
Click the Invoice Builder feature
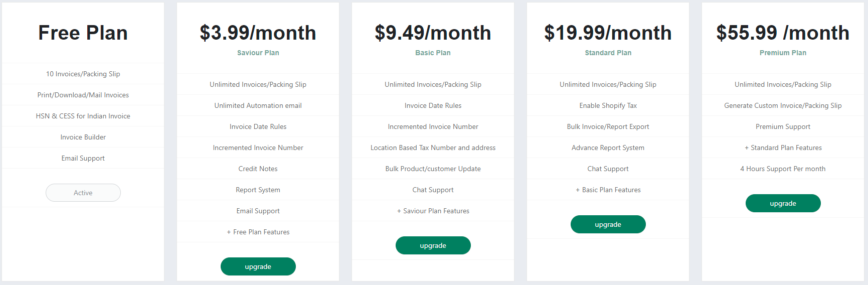click(x=83, y=137)
